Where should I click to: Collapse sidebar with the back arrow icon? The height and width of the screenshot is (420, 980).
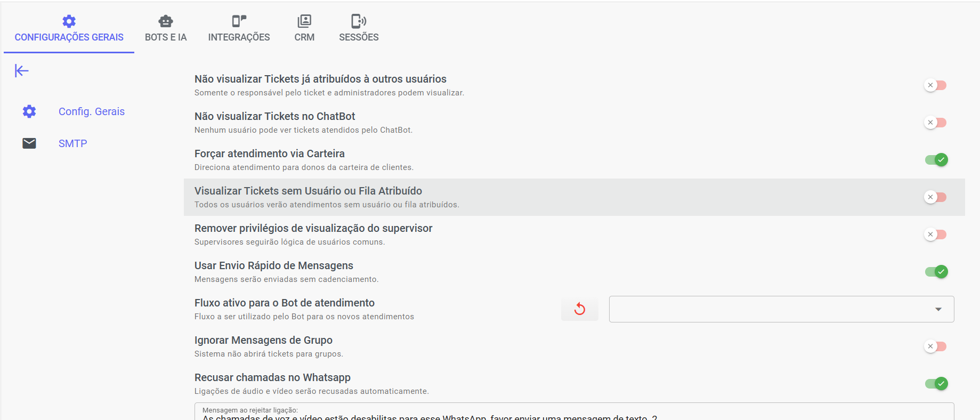(x=22, y=71)
